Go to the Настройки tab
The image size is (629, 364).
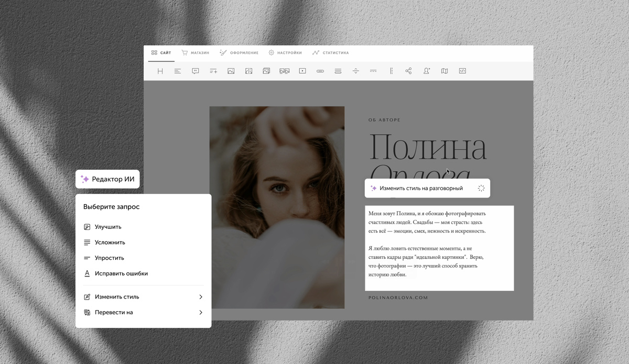(x=285, y=53)
